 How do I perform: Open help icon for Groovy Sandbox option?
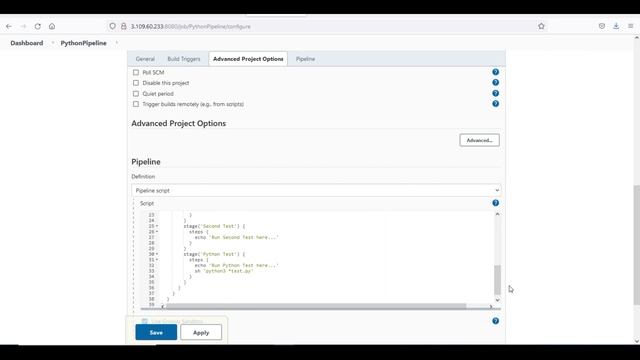[496, 321]
